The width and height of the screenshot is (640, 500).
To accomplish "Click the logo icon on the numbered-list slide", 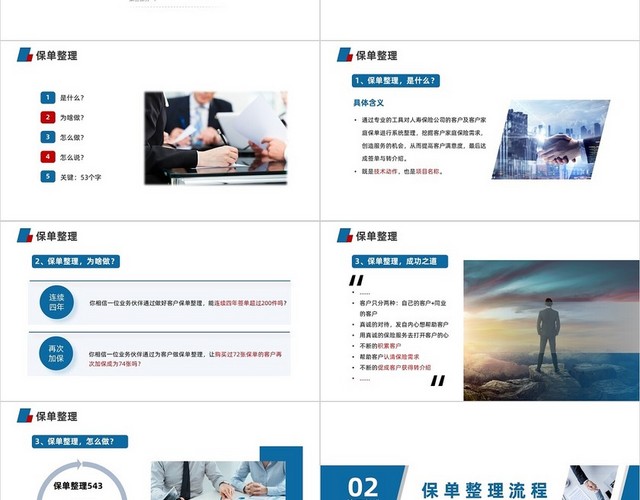I will click(25, 55).
